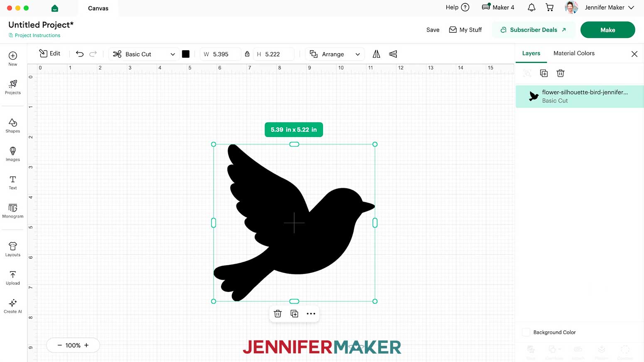Select the Canvas tab
Screen dimensions: 644x362
[x=98, y=8]
